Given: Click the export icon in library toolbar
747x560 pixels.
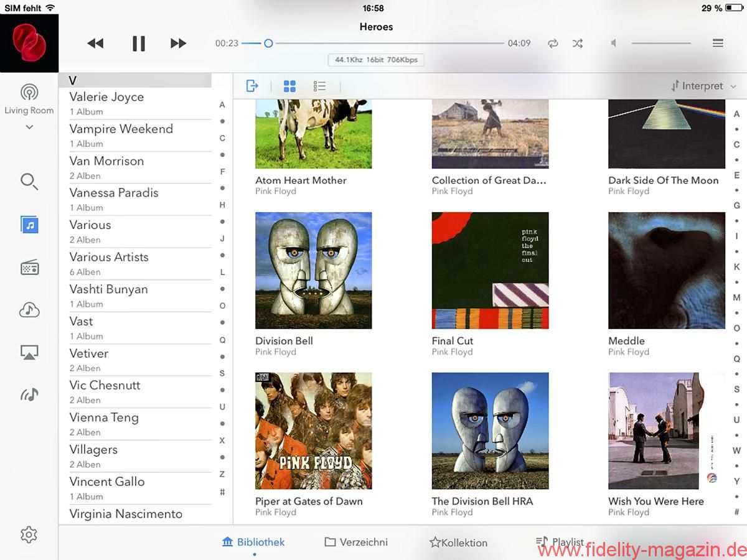Looking at the screenshot, I should pos(252,86).
